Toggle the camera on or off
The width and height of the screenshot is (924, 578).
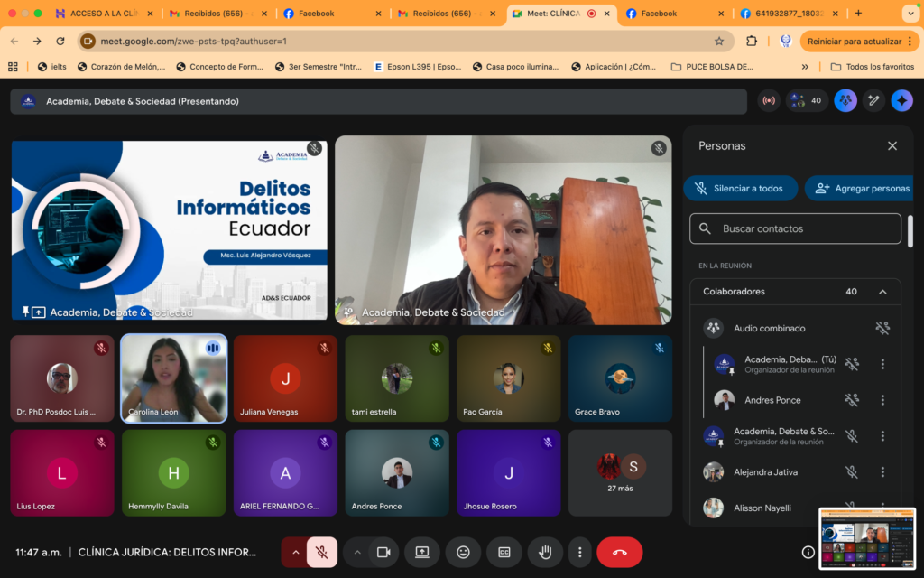point(383,552)
